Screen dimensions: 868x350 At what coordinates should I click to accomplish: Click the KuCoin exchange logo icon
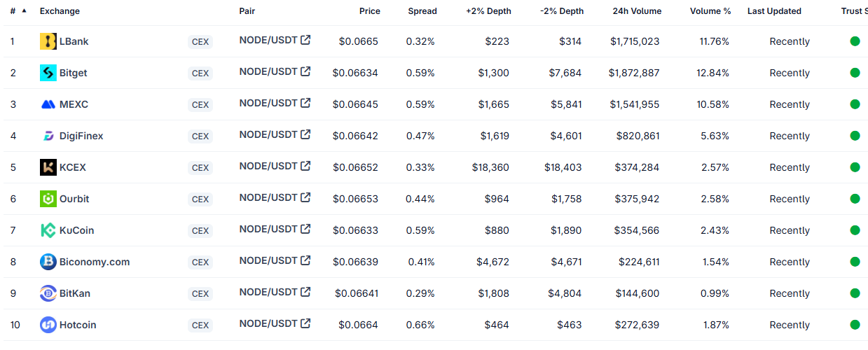pos(48,230)
